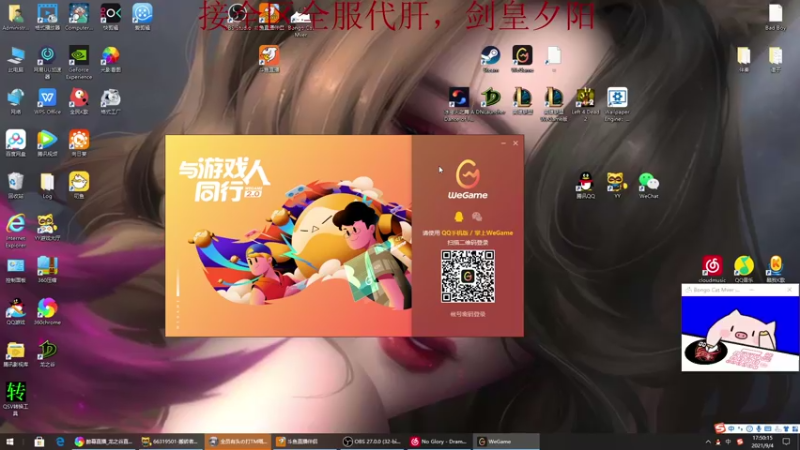Launch League of Legends WeGame版 shortcut
This screenshot has width=800, height=450.
tap(554, 105)
